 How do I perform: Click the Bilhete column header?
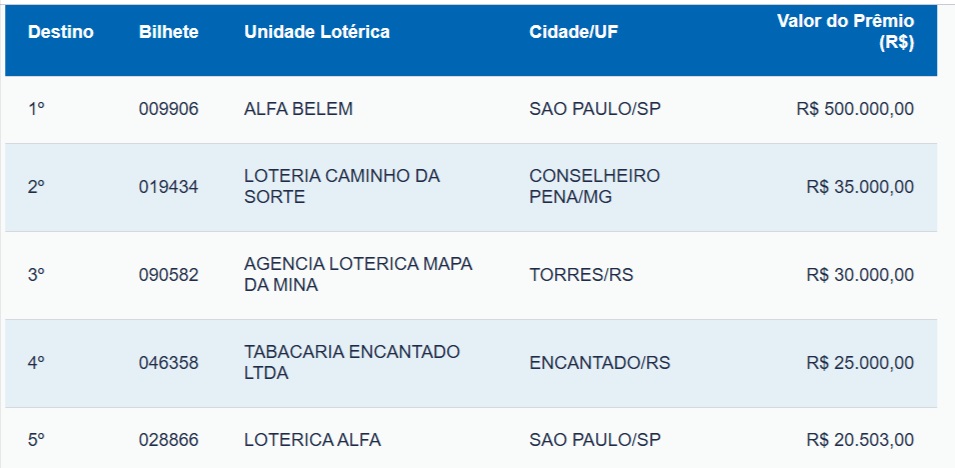168,32
